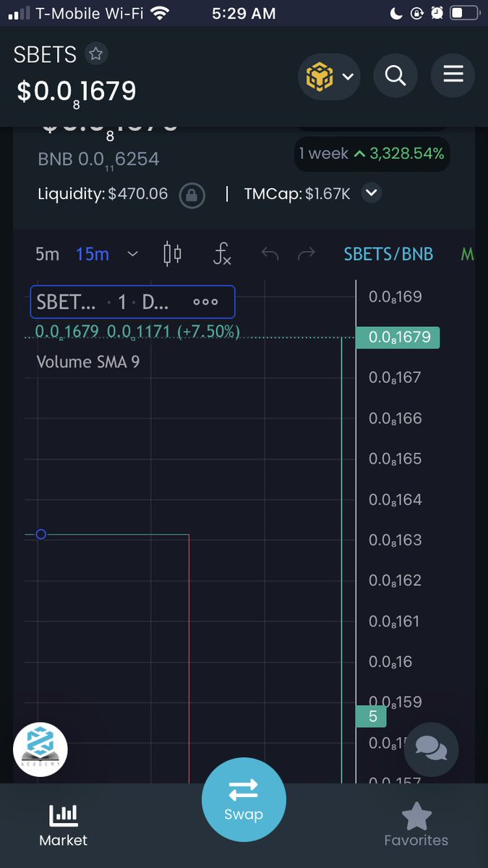Click the 1 week 3,328.54% change badge
488x868 pixels.
373,153
